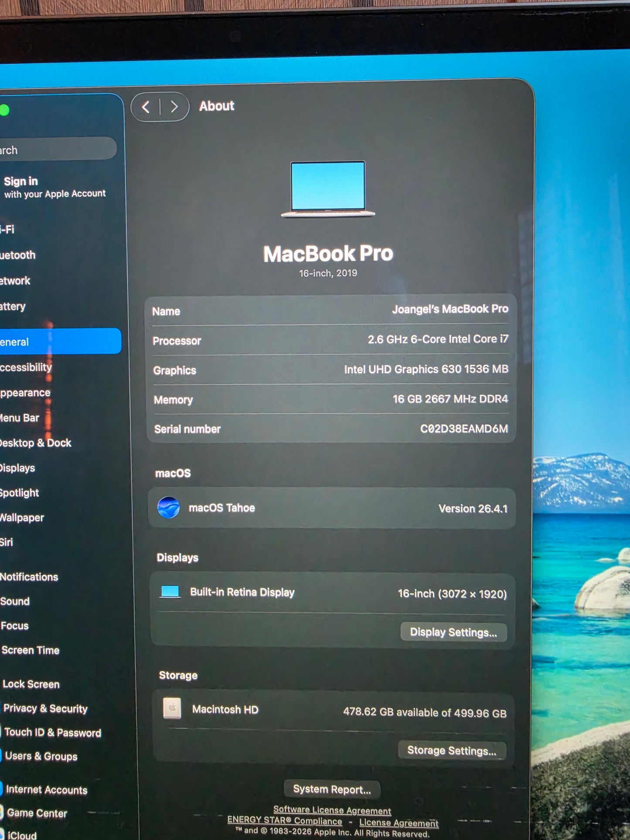Click "478.62 GB available of 499.96 GB"
630x840 pixels.
click(x=425, y=712)
